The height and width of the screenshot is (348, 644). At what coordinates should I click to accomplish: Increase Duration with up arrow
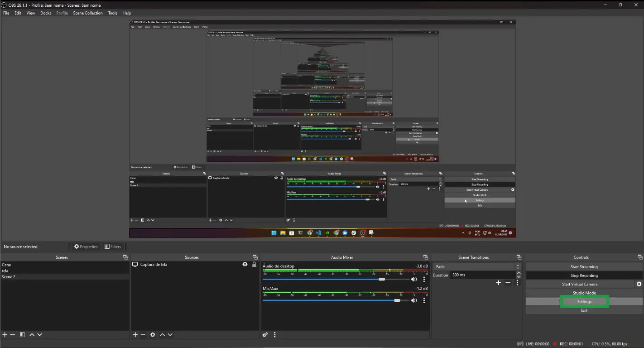click(519, 273)
